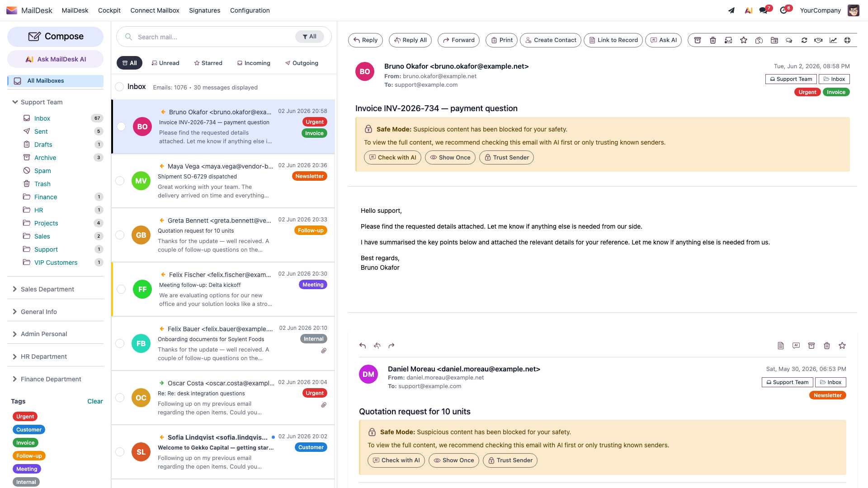Filter by the red Urgent tag in sidebar
The image size is (868, 488).
25,417
